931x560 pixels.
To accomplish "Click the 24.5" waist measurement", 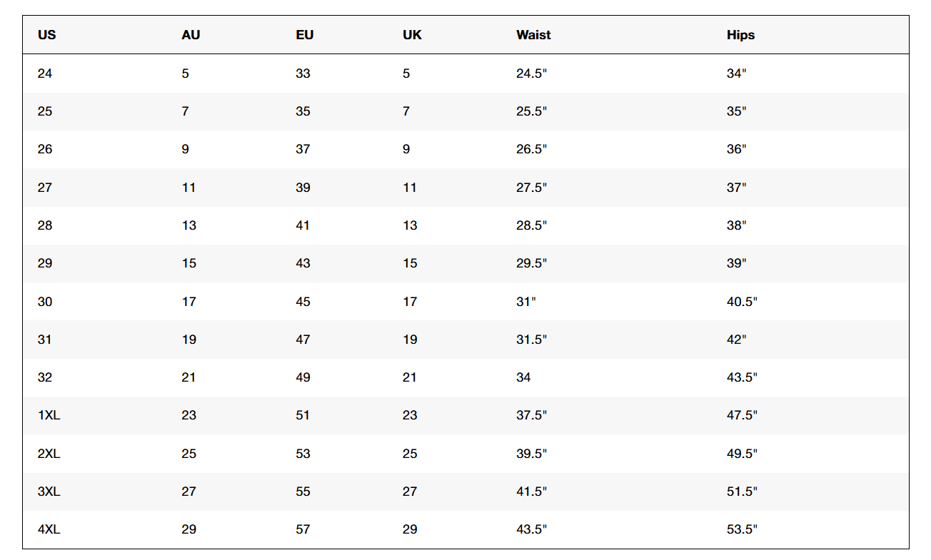I will pos(531,73).
